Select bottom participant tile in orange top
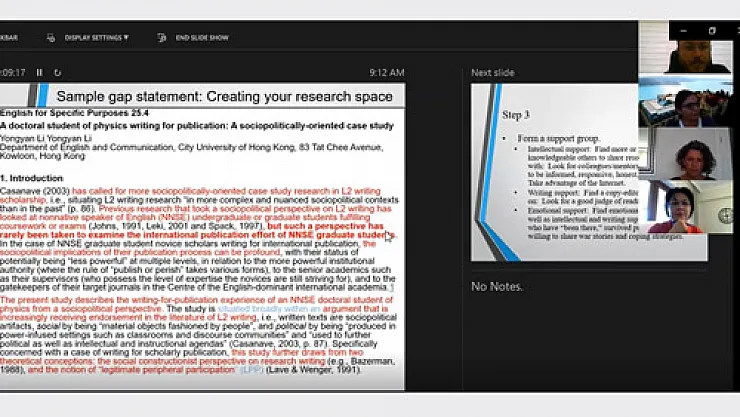740x417 pixels. (x=685, y=207)
